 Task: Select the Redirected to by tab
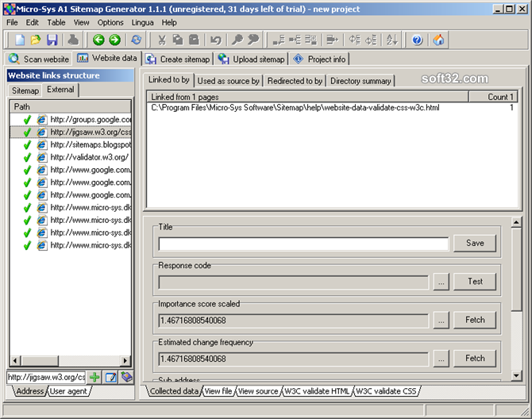point(295,81)
